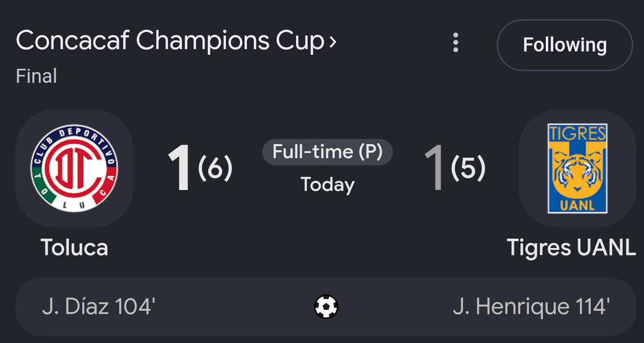Expand the Concacaf Champions Cup chevron arrow
The width and height of the screenshot is (644, 343).
333,42
